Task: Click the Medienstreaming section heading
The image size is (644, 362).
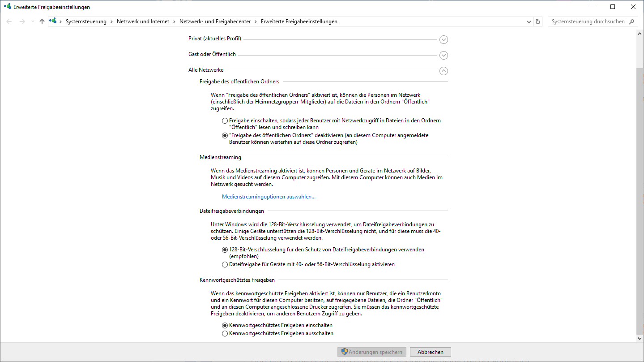Action: pyautogui.click(x=220, y=157)
